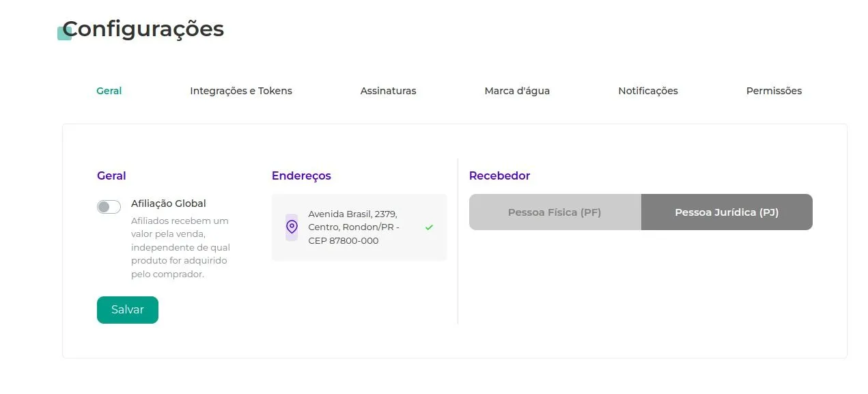Click the Afiliação Global label
Image resolution: width=868 pixels, height=394 pixels.
(x=169, y=203)
